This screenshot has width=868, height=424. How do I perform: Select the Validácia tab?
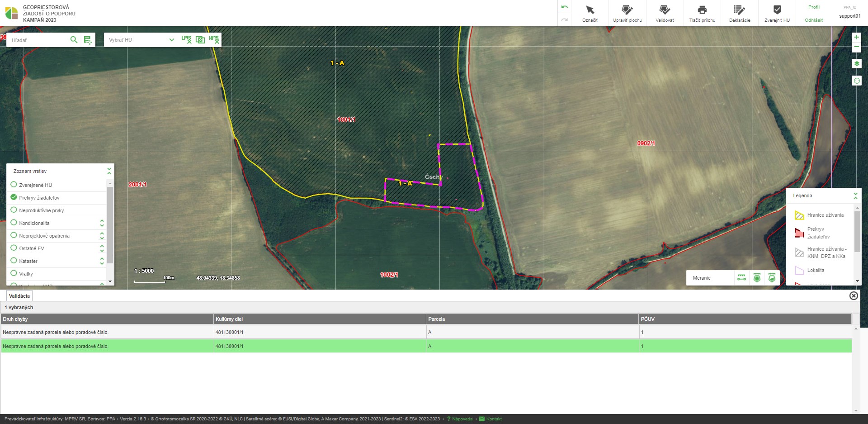tap(19, 296)
